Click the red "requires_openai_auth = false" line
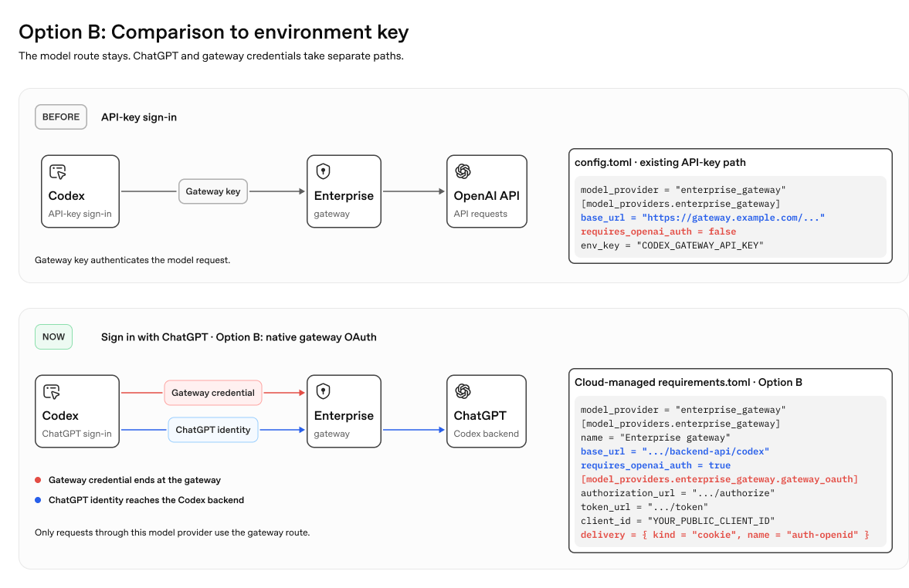The width and height of the screenshot is (909, 588). 658,231
